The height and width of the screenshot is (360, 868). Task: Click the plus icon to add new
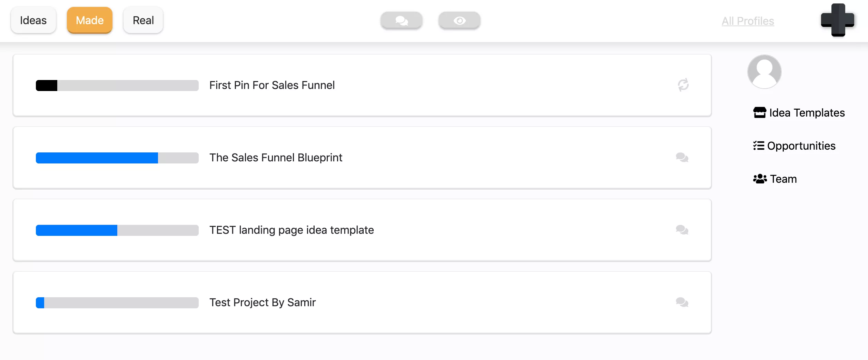[x=838, y=20]
